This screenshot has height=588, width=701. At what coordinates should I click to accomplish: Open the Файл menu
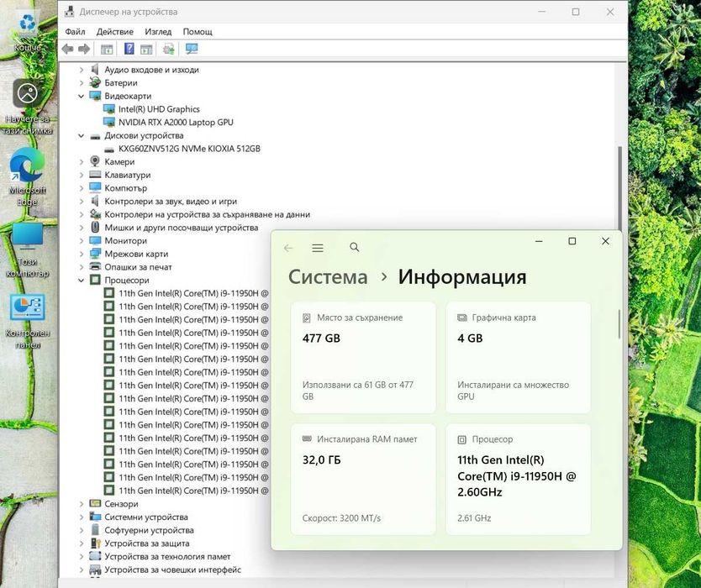75,32
